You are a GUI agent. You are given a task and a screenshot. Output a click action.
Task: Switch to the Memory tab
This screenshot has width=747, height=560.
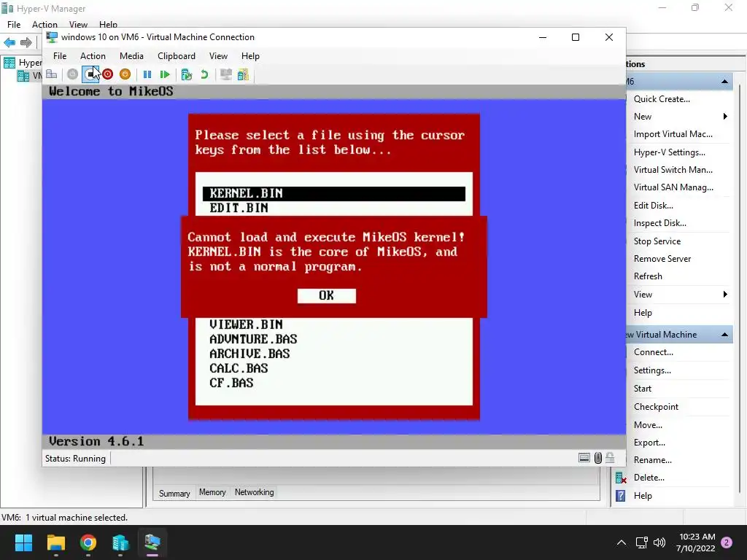click(x=212, y=492)
